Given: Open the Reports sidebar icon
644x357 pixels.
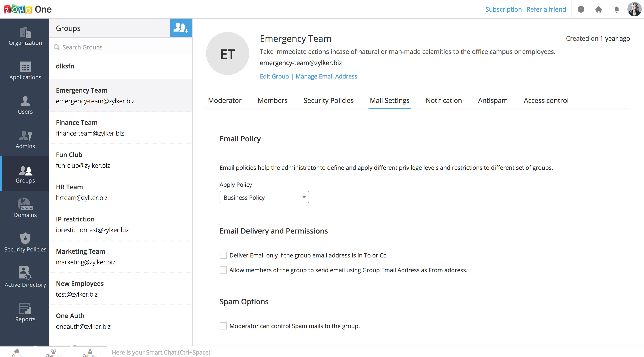Looking at the screenshot, I should (25, 312).
